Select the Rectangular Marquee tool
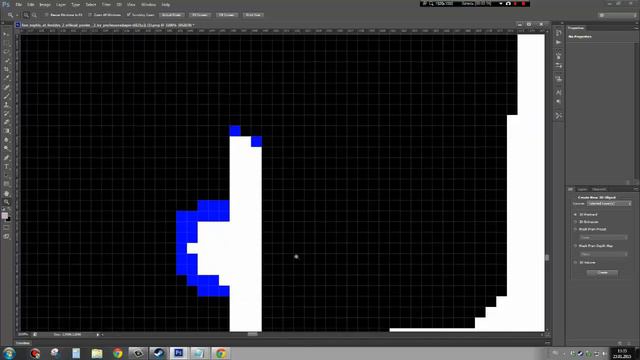 coord(6,43)
